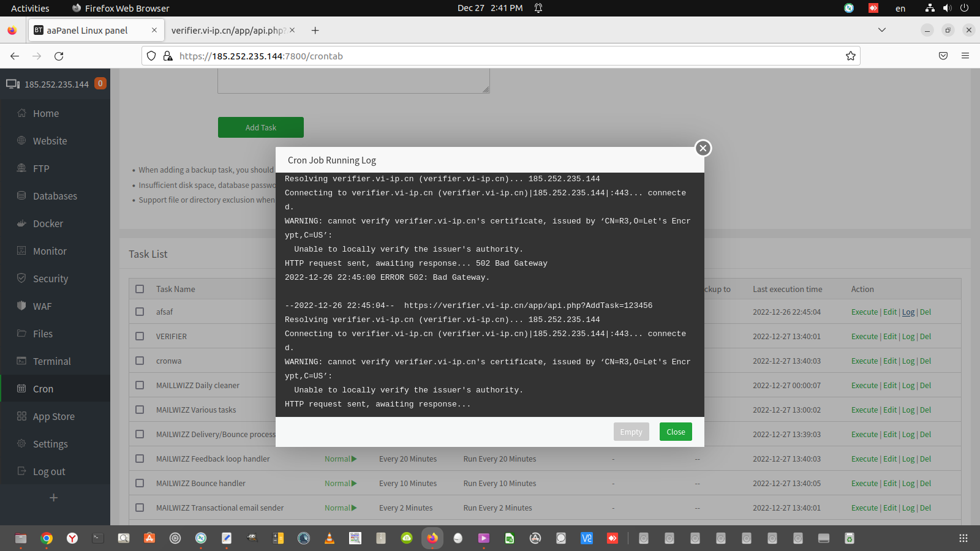Open the WAF firewall entry in sidebar

click(x=42, y=306)
